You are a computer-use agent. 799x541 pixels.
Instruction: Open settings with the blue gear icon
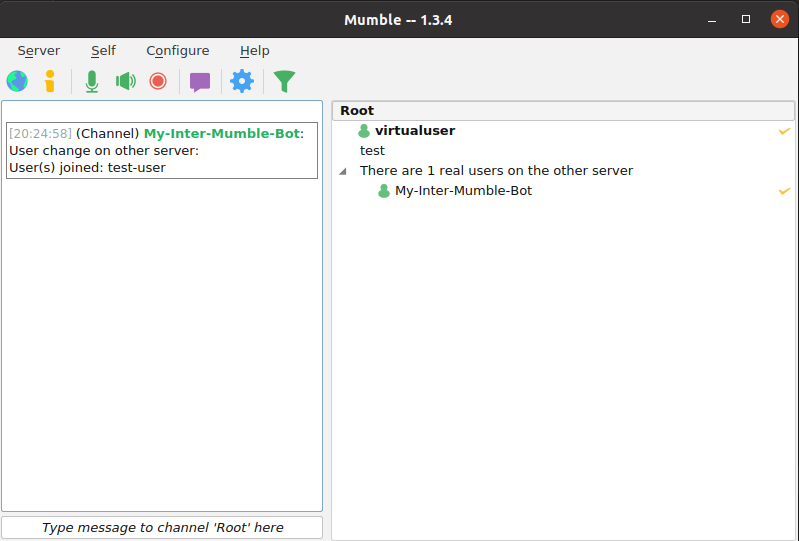click(x=242, y=82)
